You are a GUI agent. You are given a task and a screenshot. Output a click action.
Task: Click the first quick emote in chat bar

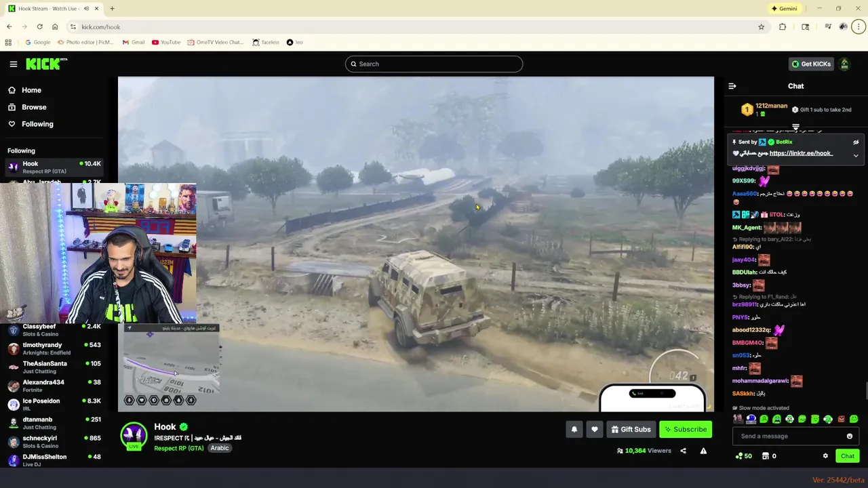tap(738, 420)
